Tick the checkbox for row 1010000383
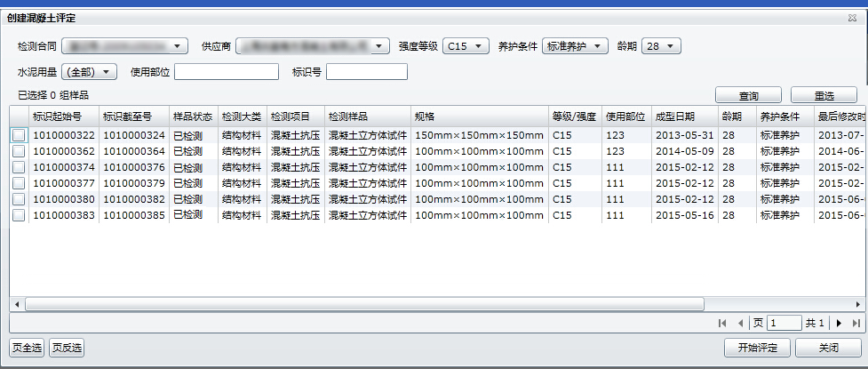The image size is (868, 369). (19, 215)
